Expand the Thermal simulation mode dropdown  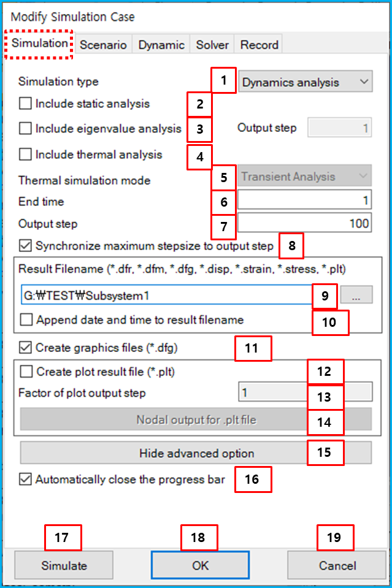[305, 176]
